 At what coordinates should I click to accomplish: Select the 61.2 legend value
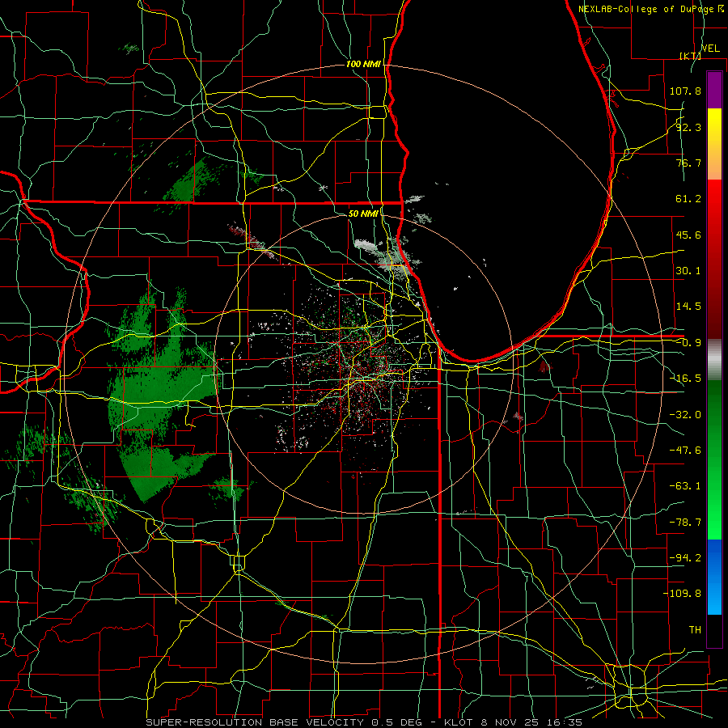[688, 199]
